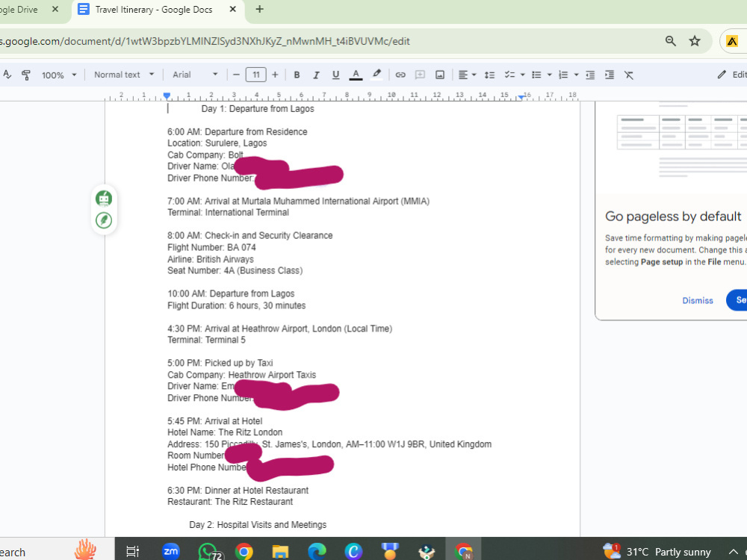This screenshot has width=747, height=560.
Task: Expand the bulleted list options arrow
Action: pos(549,75)
